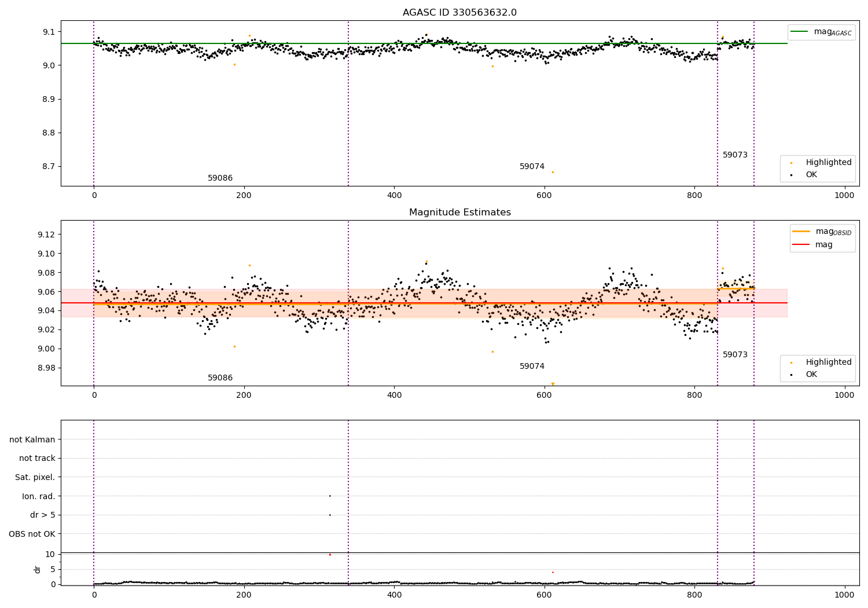This screenshot has width=868, height=608.
Task: Click the '9.04' y-axis tick label
Action: (47, 310)
